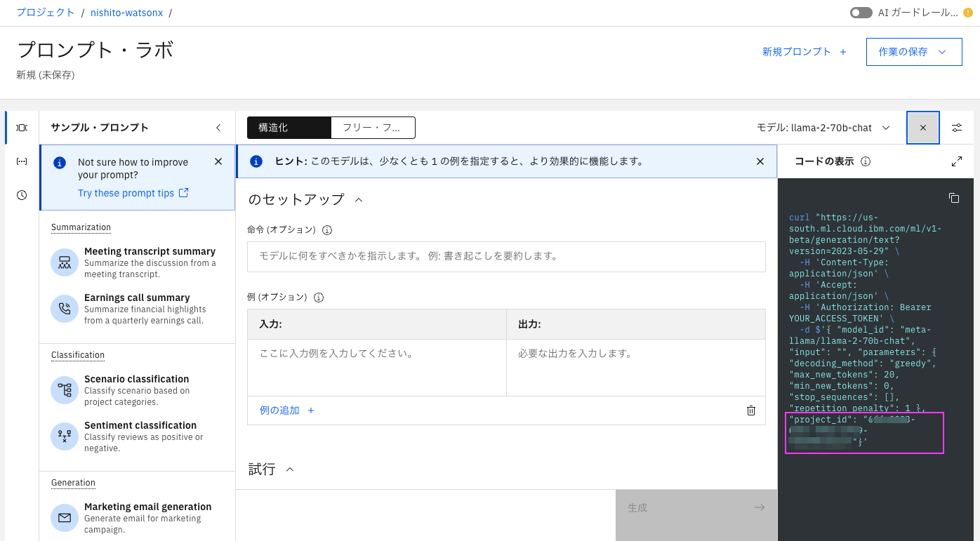Click the Meeting transcript summary icon
The width and height of the screenshot is (980, 541).
pyautogui.click(x=65, y=262)
